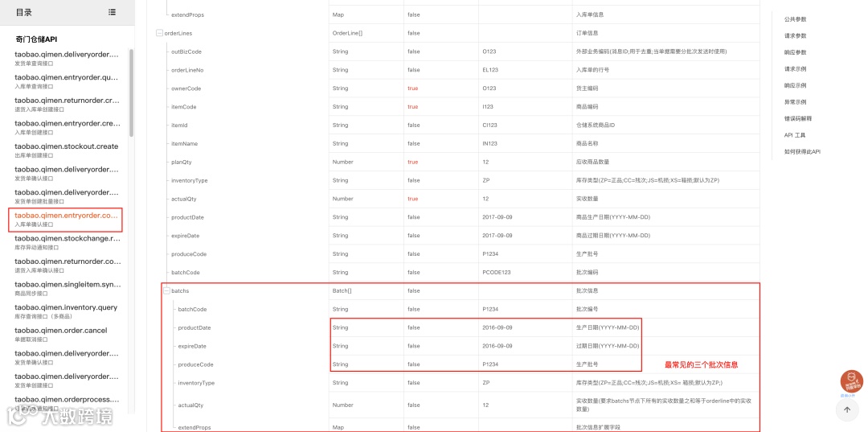The width and height of the screenshot is (868, 432).
Task: Select the planQty field name
Action: (x=181, y=162)
